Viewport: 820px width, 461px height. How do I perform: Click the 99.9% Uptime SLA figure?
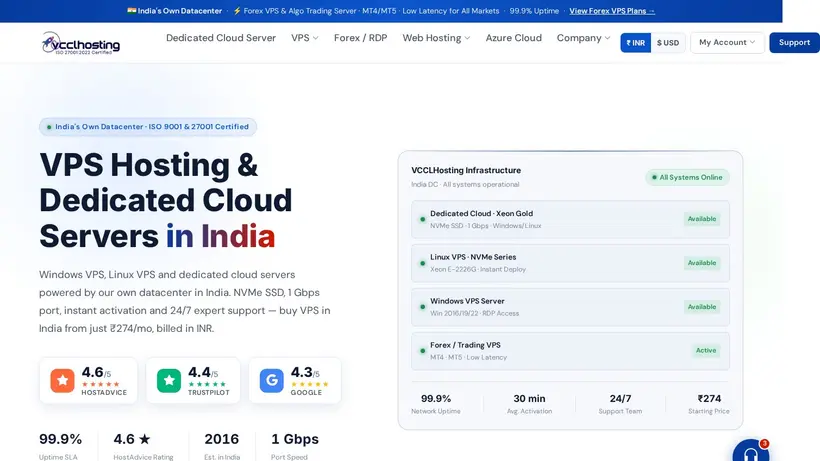(60, 446)
